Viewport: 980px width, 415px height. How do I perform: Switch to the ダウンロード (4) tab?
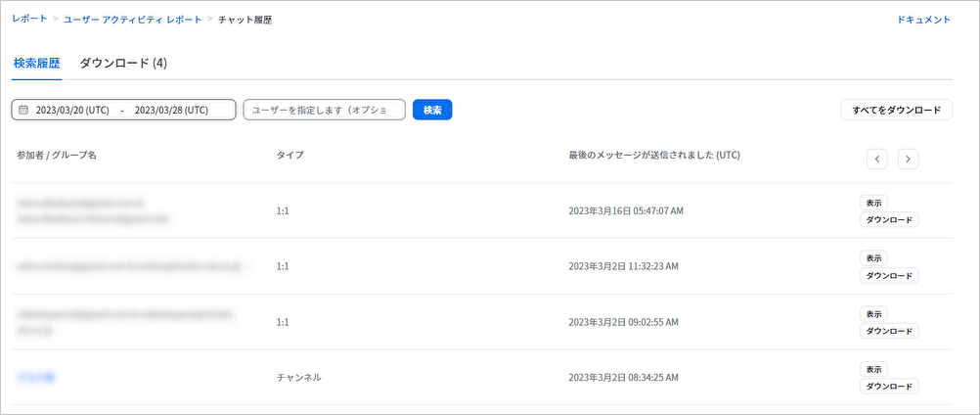(x=123, y=64)
